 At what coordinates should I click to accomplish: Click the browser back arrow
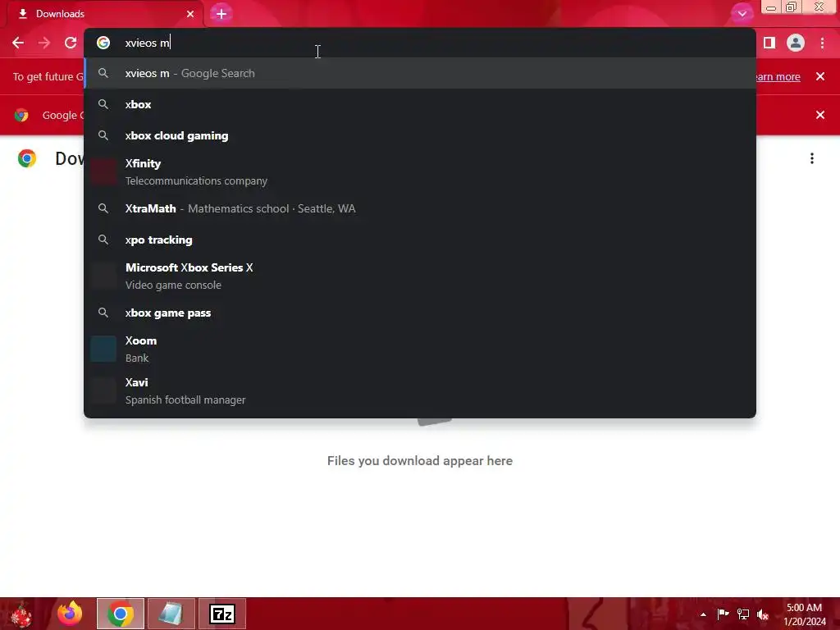(x=18, y=43)
